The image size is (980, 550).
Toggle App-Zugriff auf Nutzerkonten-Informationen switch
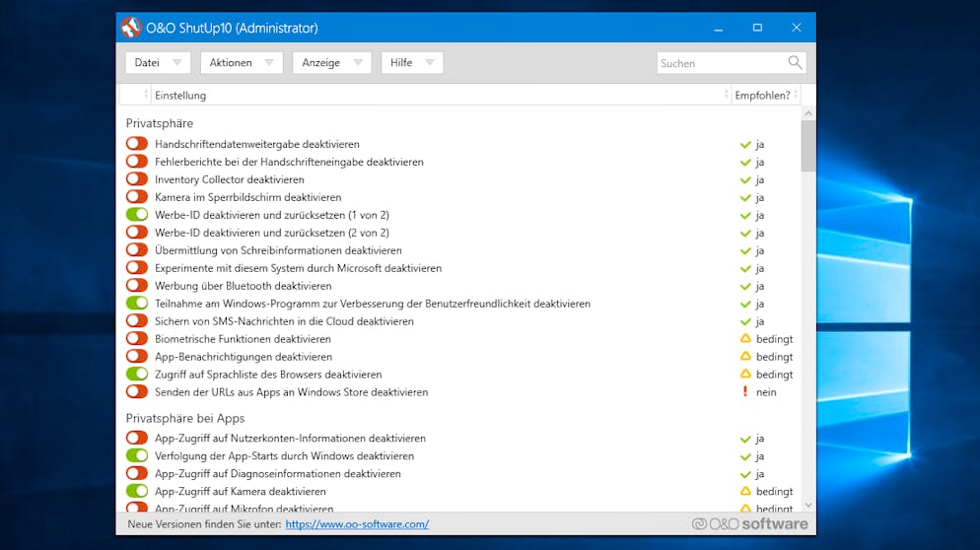[x=137, y=438]
